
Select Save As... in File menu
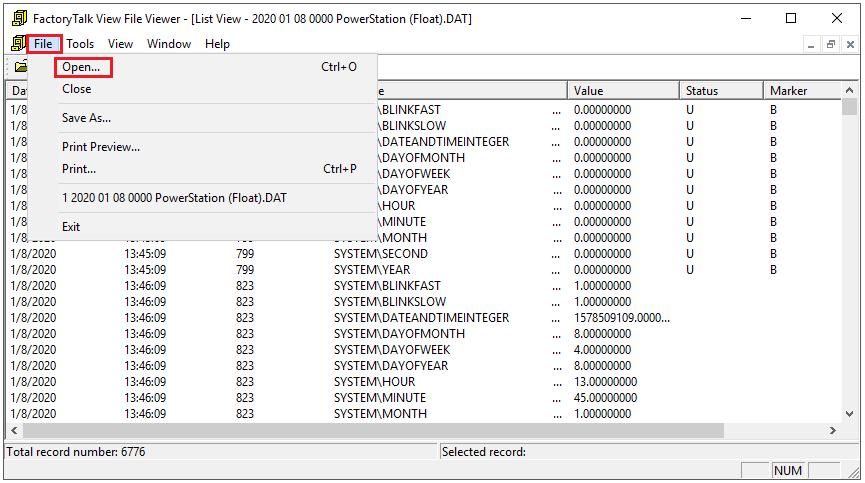[x=87, y=117]
